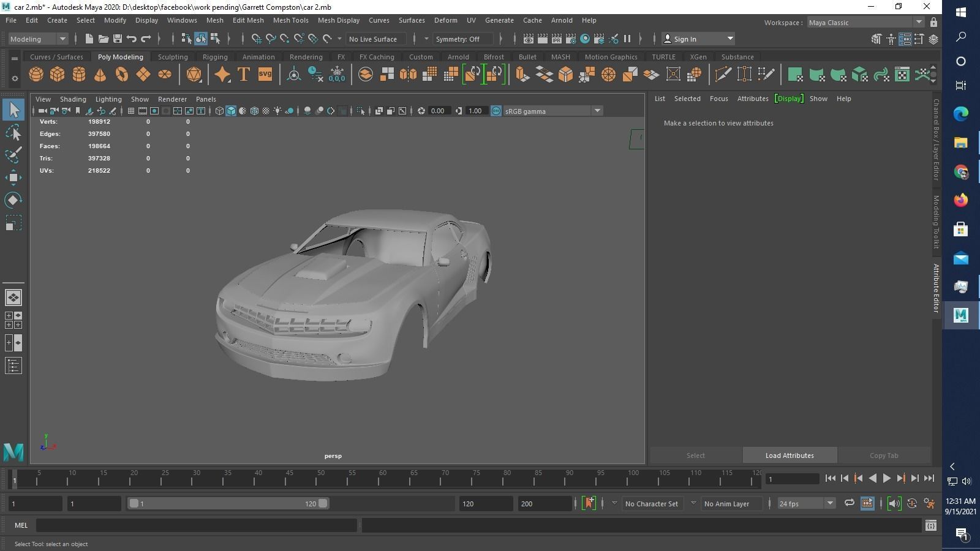The height and width of the screenshot is (551, 980).
Task: Create a polygon cylinder from shelf
Action: (x=79, y=75)
